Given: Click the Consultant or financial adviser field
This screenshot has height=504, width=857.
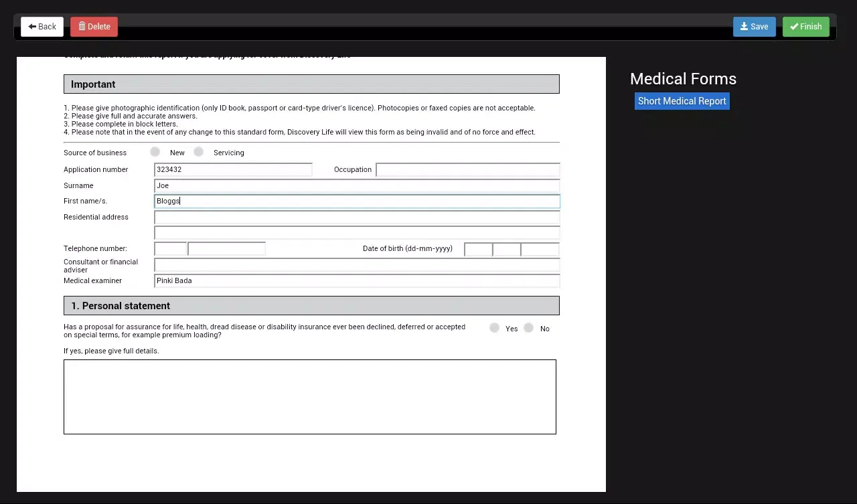Looking at the screenshot, I should [x=357, y=264].
